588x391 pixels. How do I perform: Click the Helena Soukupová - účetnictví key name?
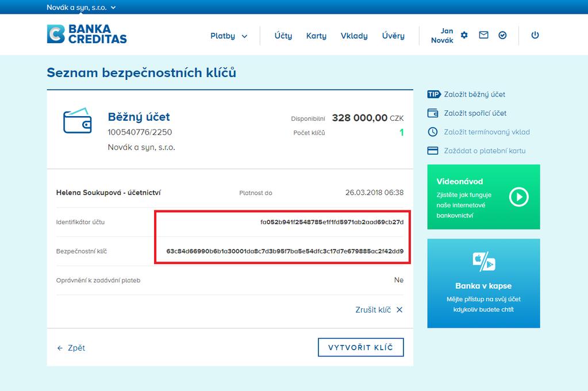coord(109,193)
